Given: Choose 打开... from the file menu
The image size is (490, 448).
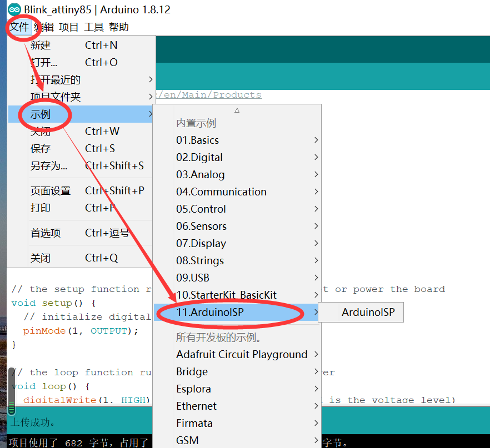Looking at the screenshot, I should pyautogui.click(x=81, y=62).
